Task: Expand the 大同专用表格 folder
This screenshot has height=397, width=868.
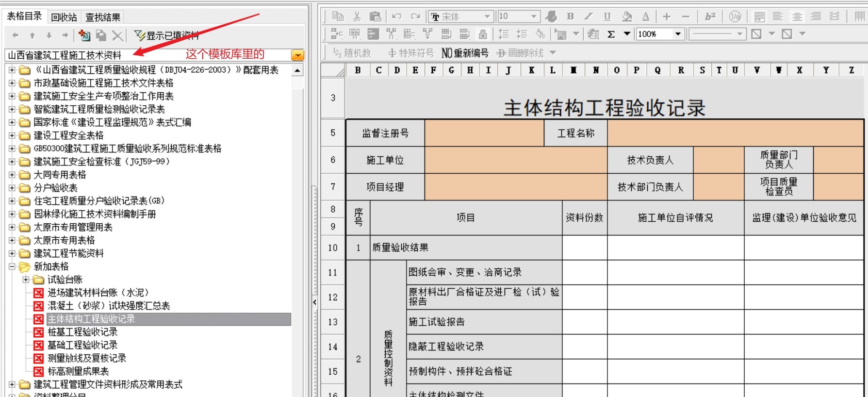Action: (12, 175)
